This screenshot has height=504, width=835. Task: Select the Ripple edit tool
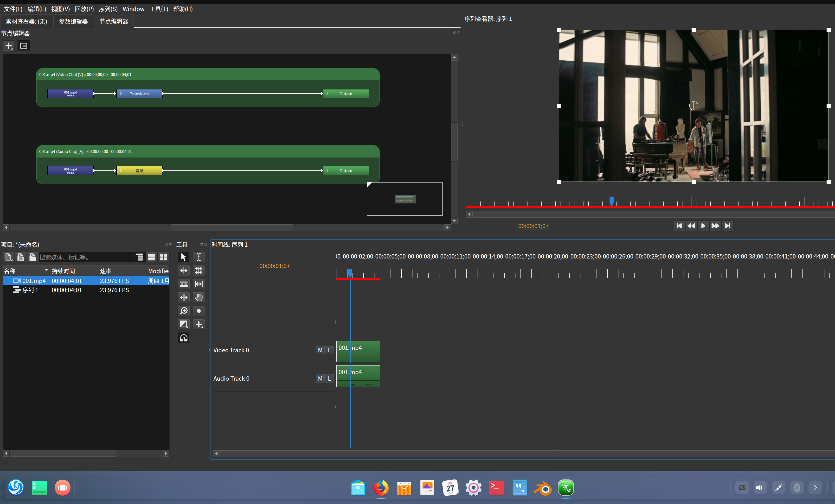tap(184, 270)
